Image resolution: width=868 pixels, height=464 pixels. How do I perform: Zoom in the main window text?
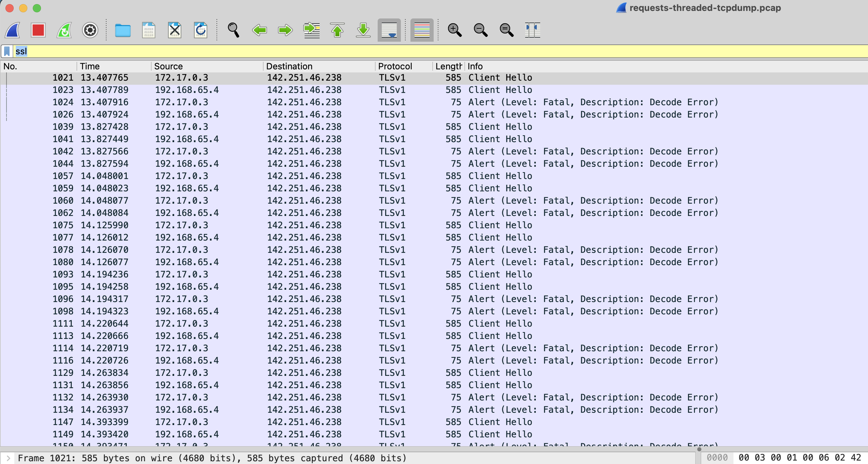point(455,30)
